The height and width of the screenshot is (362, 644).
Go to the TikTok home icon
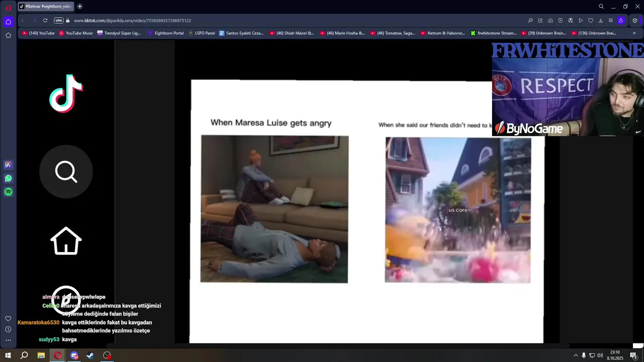[x=66, y=241]
